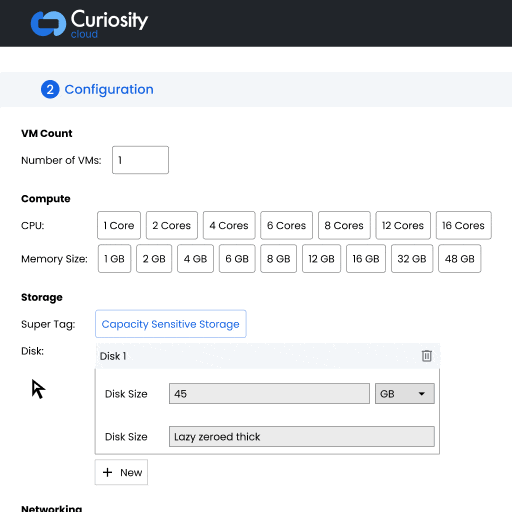
Task: Select 12 Cores CPU option
Action: [x=403, y=225]
